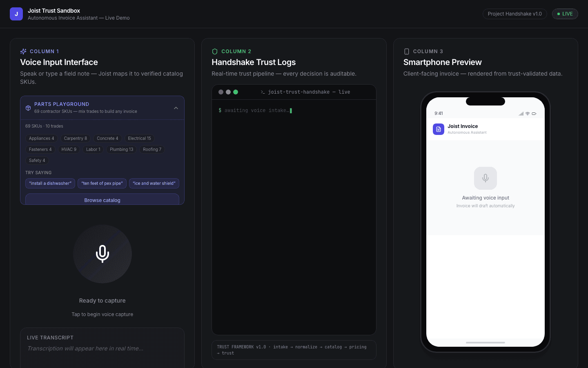588x368 pixels.
Task: Filter by Safety 4 trade chip
Action: pos(37,160)
